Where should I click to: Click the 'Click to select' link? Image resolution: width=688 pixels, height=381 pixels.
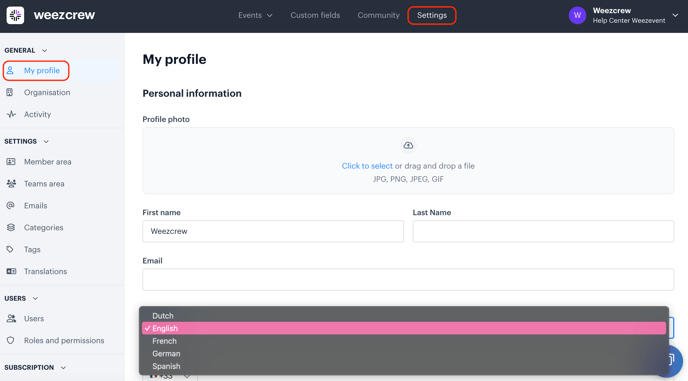[x=367, y=166]
